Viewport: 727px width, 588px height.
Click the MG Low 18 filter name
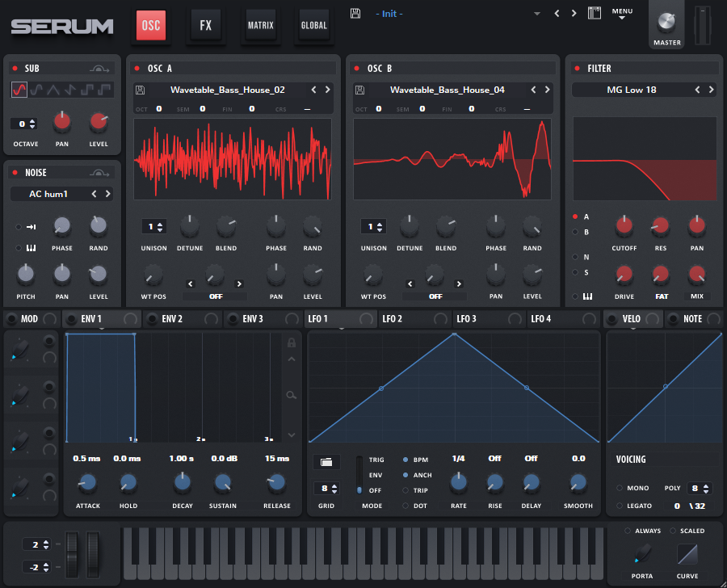click(632, 90)
